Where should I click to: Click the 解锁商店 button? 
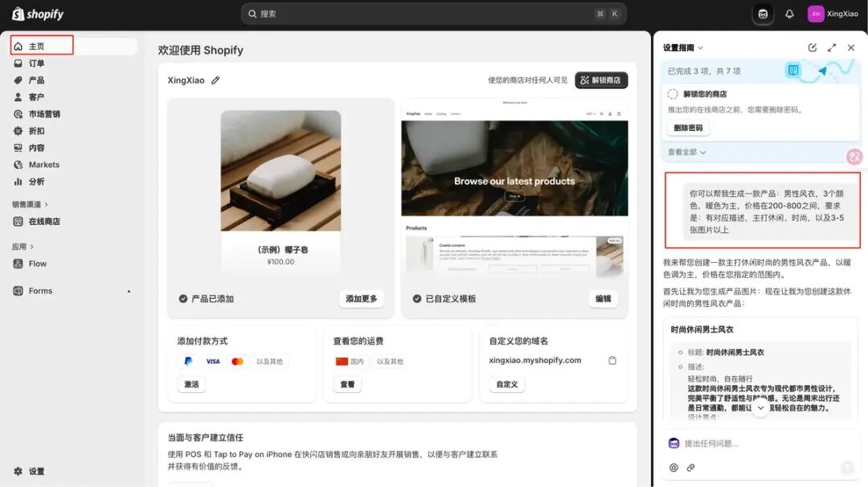[x=601, y=80]
